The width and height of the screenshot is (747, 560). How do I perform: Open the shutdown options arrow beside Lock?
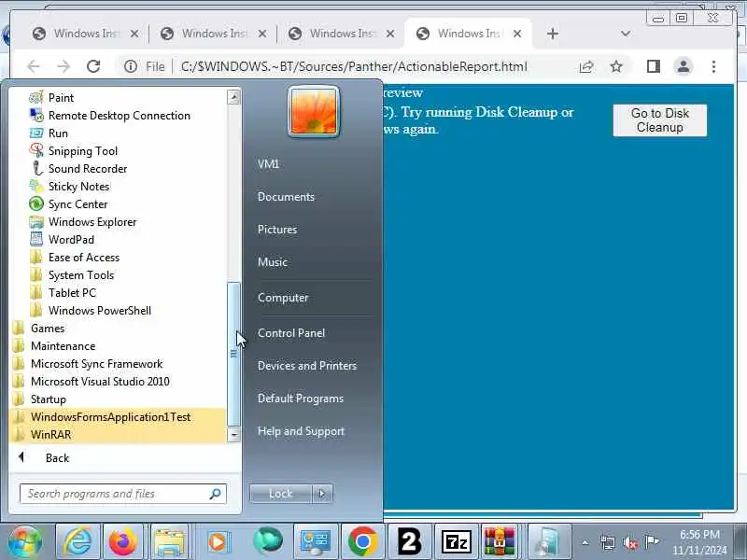322,494
